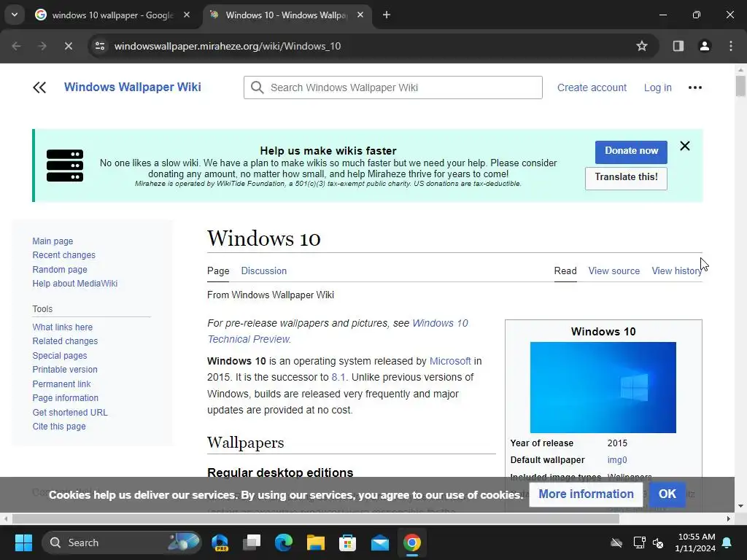Image resolution: width=747 pixels, height=560 pixels.
Task: Follow the Windows 10 Technical Preview link
Action: click(338, 331)
